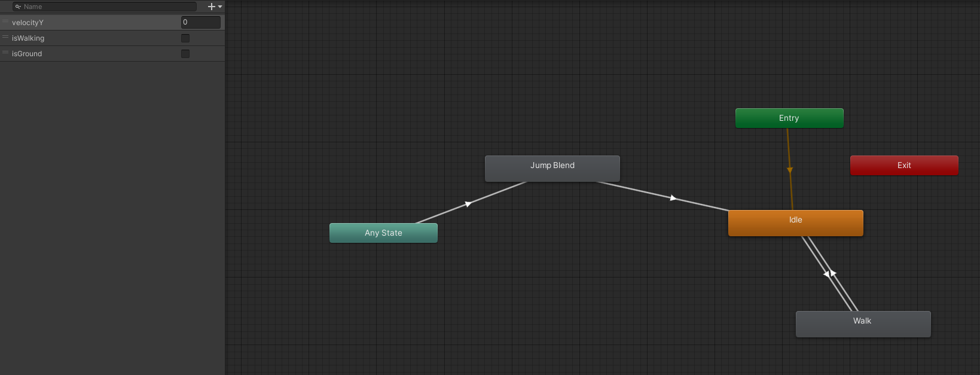Toggle the isWalking checkbox

click(x=185, y=38)
